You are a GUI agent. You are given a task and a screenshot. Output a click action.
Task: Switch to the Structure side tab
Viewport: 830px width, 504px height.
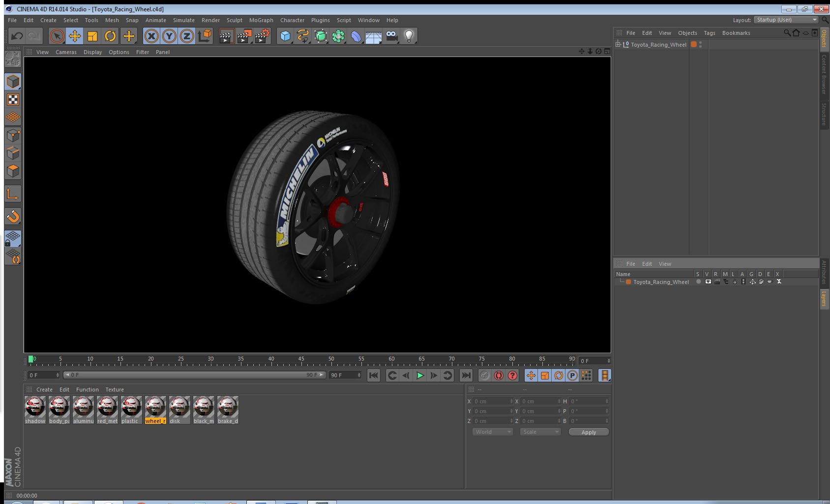click(x=824, y=114)
